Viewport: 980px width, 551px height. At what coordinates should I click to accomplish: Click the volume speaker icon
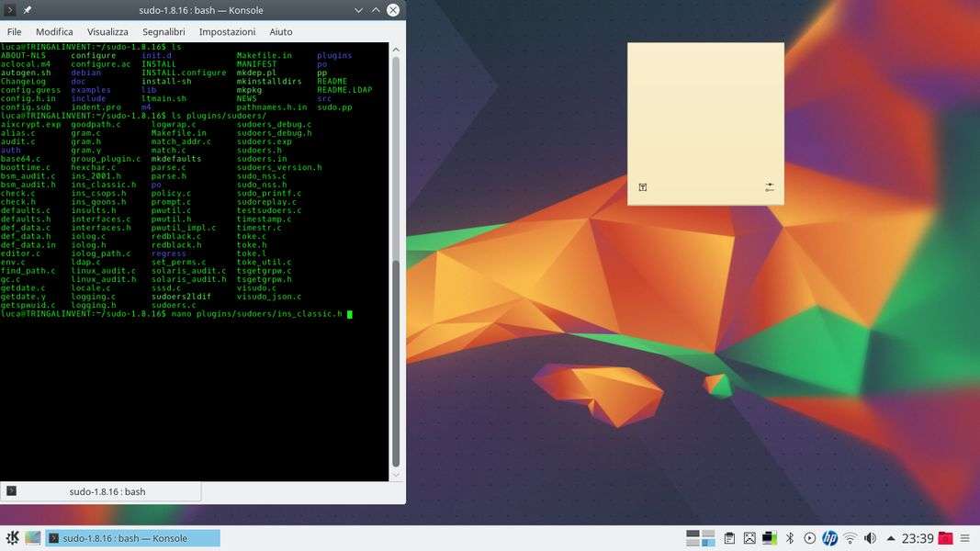coord(870,538)
